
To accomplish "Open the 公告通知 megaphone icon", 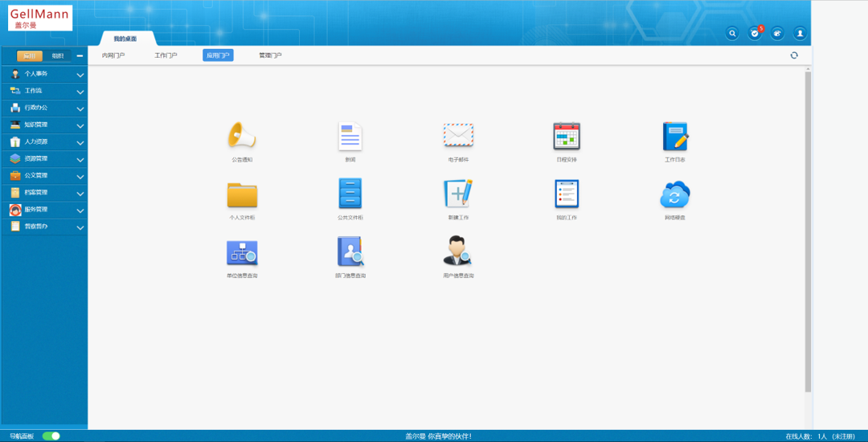I will tap(241, 136).
